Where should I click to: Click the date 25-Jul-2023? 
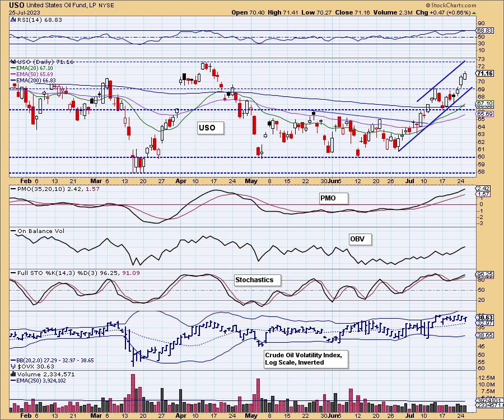25,12
